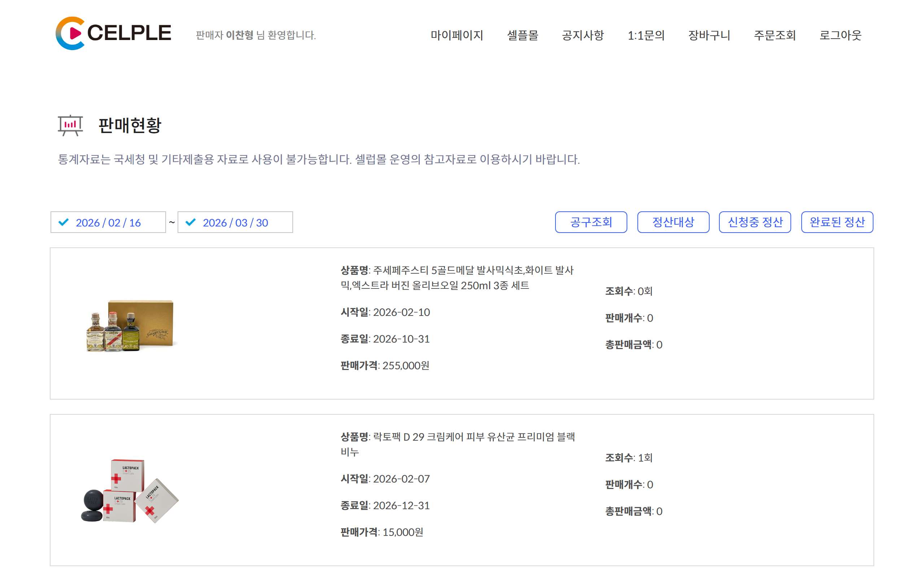Open the start date picker showing 2026/02/16
Image resolution: width=924 pixels, height=577 pixels.
(109, 222)
